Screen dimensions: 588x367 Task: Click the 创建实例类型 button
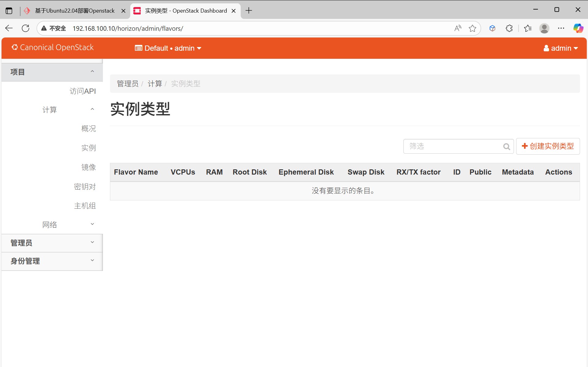coord(548,146)
